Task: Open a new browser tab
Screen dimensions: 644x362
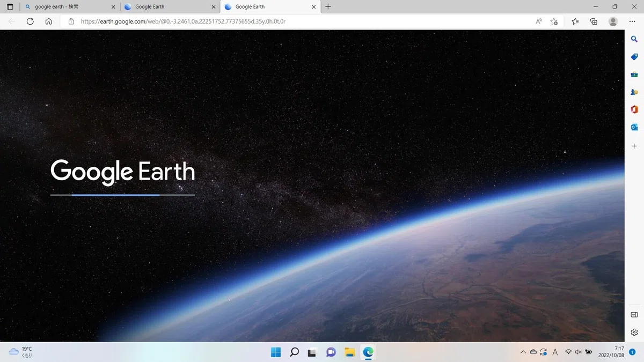Action: coord(328,7)
